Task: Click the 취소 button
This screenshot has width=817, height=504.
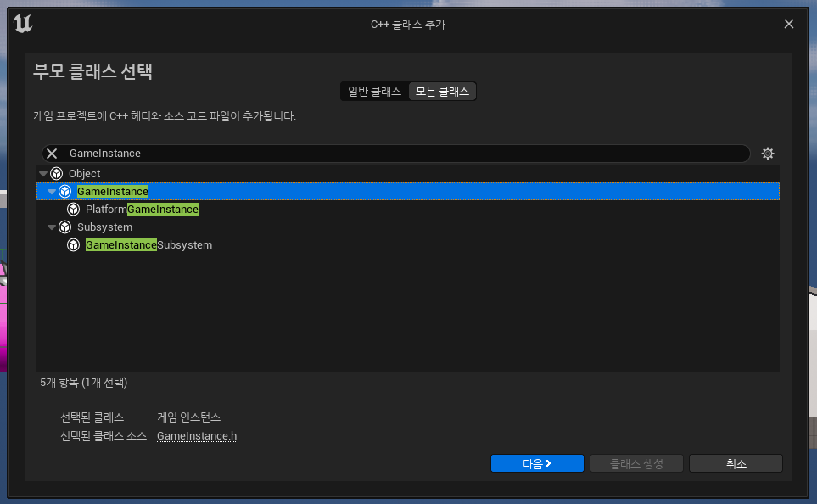Action: (736, 463)
